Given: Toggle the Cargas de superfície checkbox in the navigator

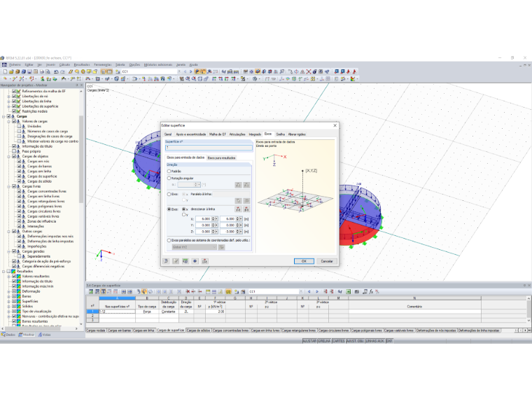Looking at the screenshot, I should coord(20,176).
